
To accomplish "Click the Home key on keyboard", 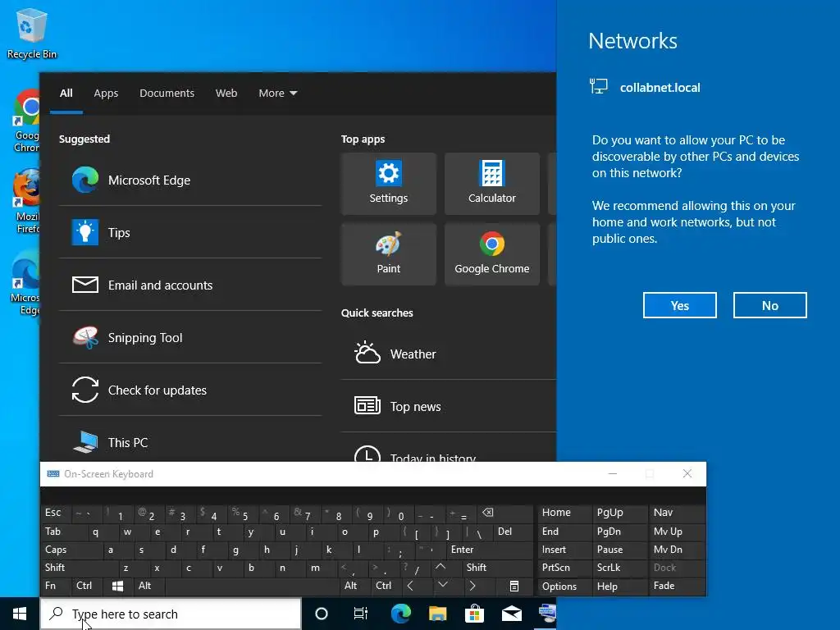I will coord(564,513).
